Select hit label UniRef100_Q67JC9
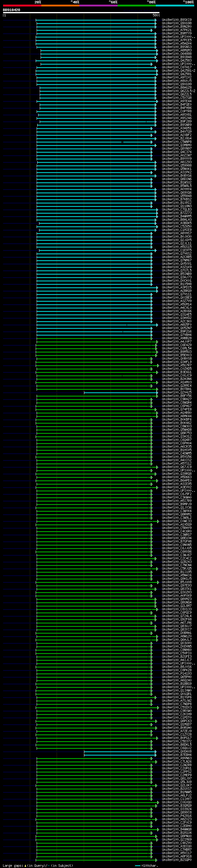The width and height of the screenshot is (197, 868). [x=176, y=467]
